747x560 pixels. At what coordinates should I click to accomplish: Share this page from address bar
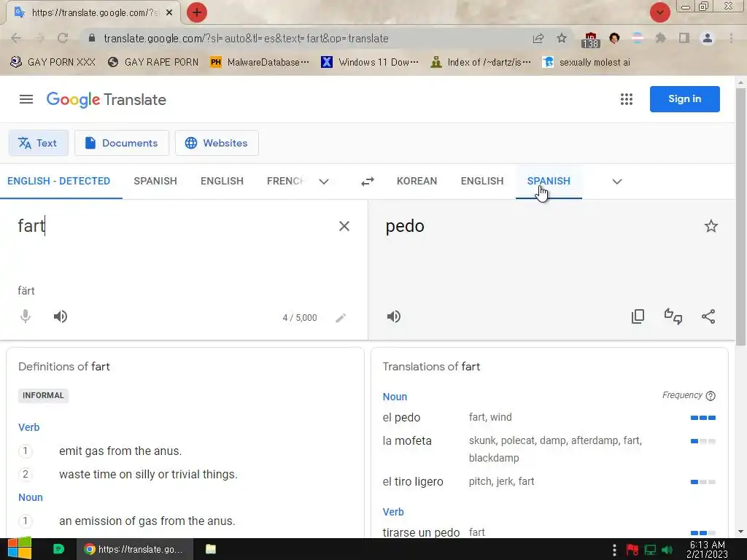coord(538,38)
